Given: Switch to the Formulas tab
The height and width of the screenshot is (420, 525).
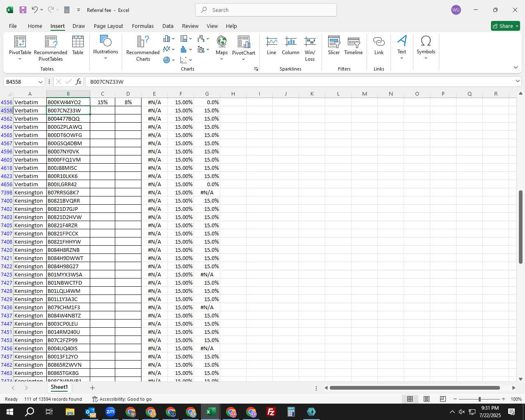Looking at the screenshot, I should point(143,26).
